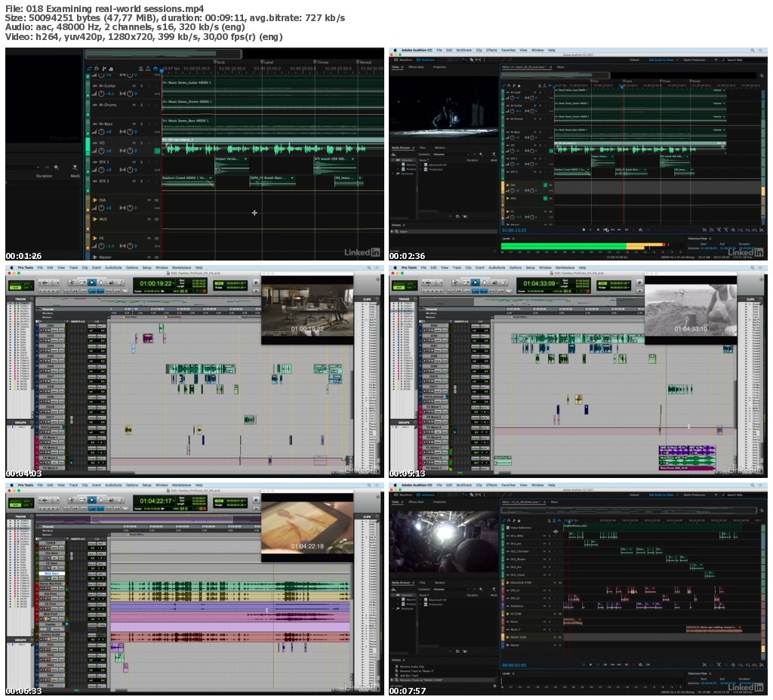Click the 01:00:19:22 main counter in the 00:04:03 frame

pos(156,284)
